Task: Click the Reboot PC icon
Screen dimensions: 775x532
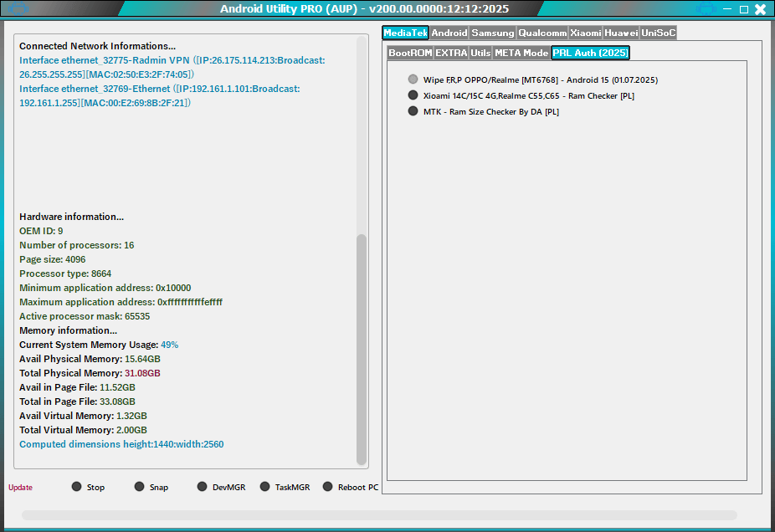Action: click(x=329, y=487)
